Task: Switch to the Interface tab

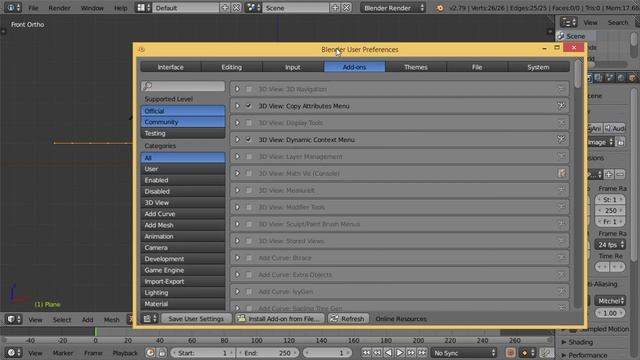Action: 171,67
